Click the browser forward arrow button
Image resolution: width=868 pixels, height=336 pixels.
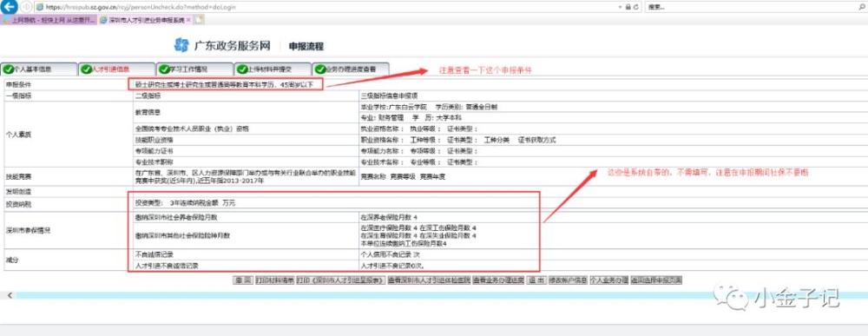[25, 7]
